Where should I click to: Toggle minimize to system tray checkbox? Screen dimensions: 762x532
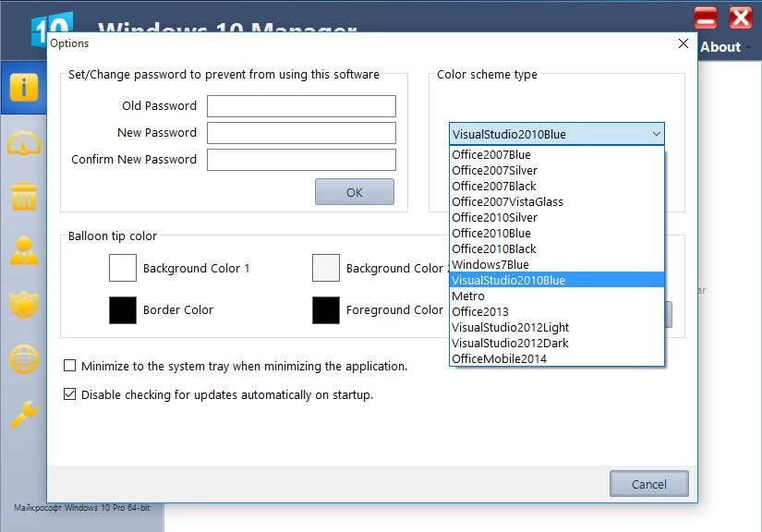tap(69, 366)
